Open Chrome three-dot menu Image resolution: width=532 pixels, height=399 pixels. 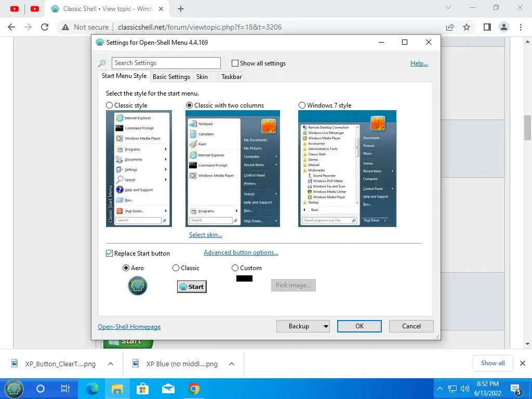tap(521, 27)
